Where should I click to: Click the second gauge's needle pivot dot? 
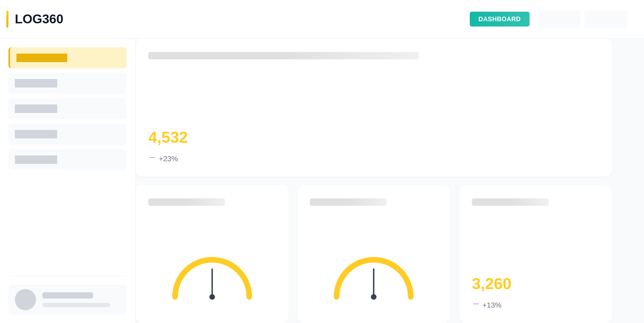(374, 297)
